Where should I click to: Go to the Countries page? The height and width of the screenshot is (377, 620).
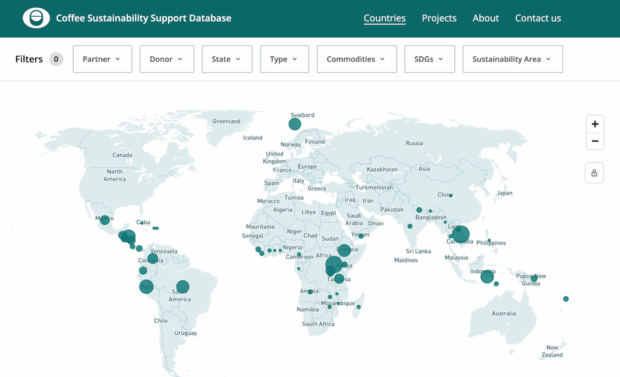(x=384, y=18)
